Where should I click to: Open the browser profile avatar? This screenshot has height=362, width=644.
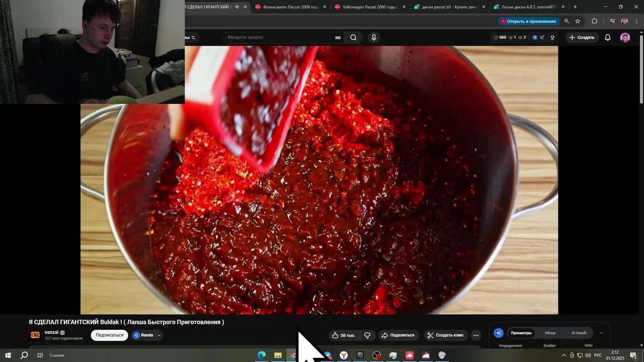point(624,21)
